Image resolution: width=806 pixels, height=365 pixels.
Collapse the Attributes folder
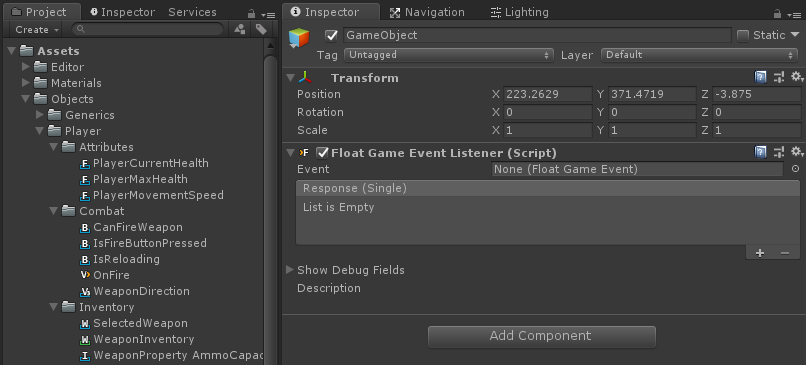[x=54, y=147]
